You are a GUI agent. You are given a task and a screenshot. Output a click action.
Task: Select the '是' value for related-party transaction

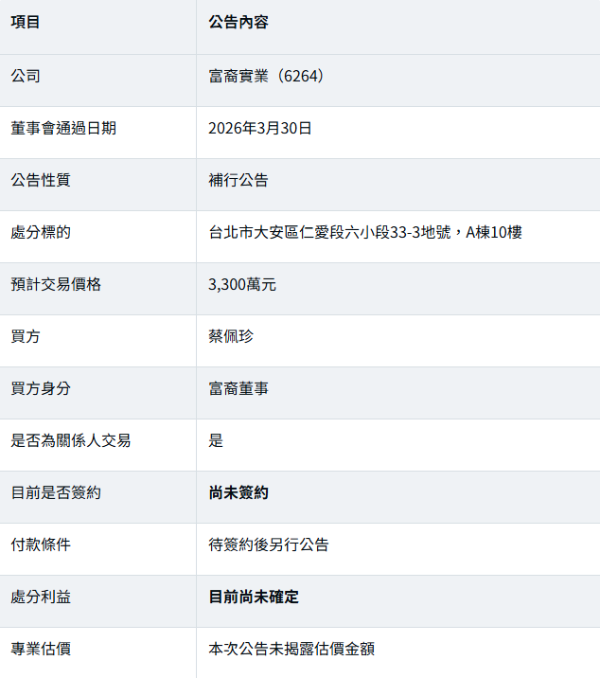coord(216,441)
